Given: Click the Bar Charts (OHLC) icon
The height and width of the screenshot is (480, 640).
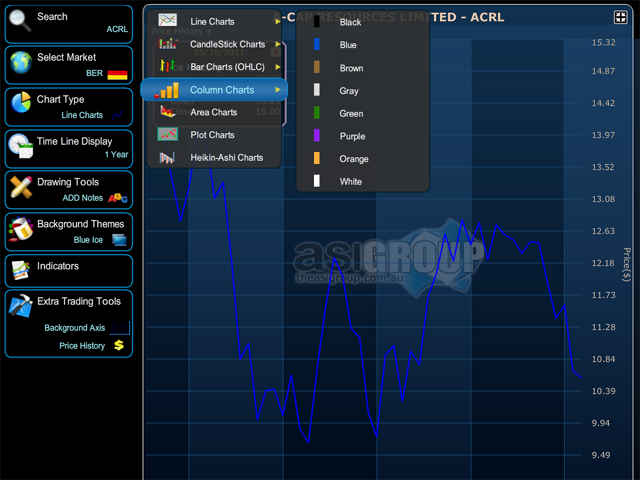Looking at the screenshot, I should pyautogui.click(x=168, y=66).
